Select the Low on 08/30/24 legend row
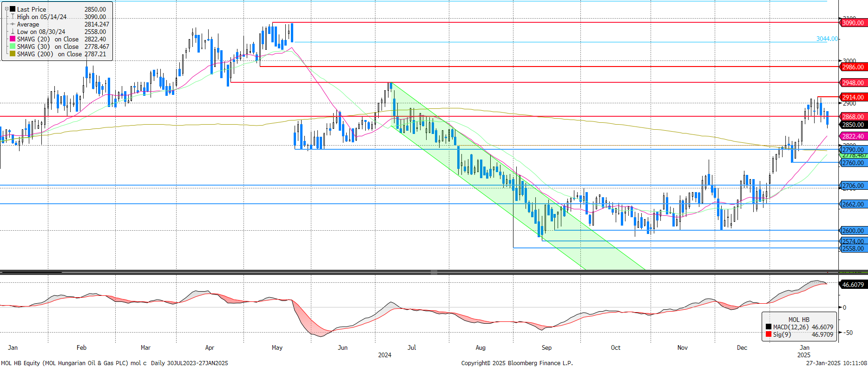This screenshot has width=868, height=367. [x=61, y=32]
